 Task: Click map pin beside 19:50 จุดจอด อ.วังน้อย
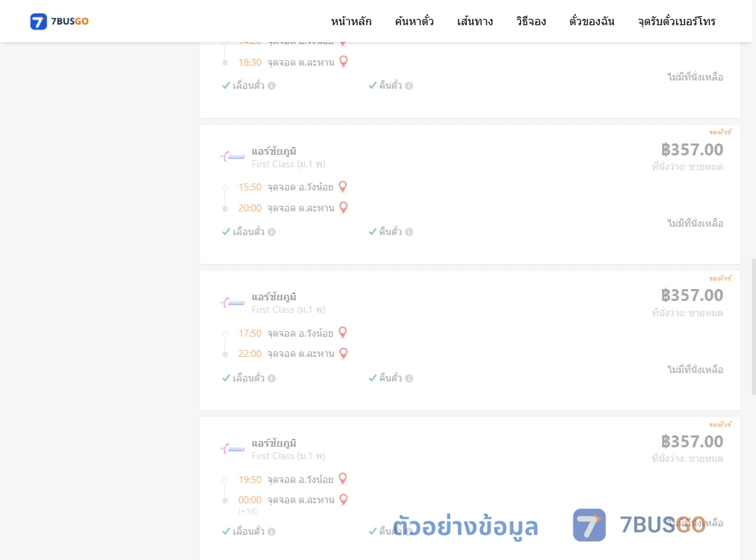(x=343, y=479)
